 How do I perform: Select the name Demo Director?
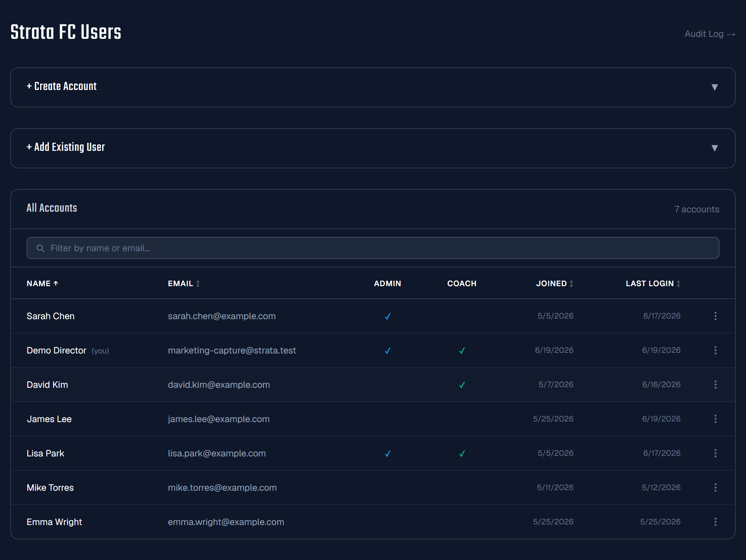point(56,351)
